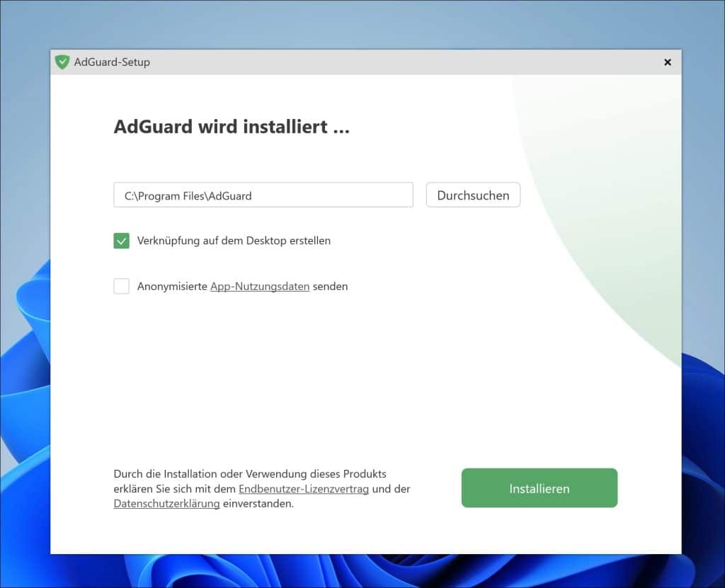Start installation with the Installieren button

[x=539, y=488]
